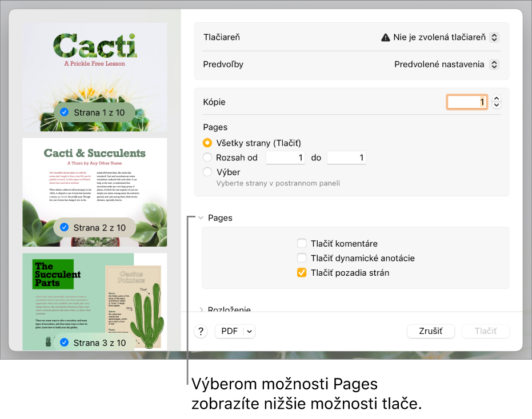Click the Zrušiť cancel button
Viewport: 532px width, 419px height.
(x=430, y=331)
